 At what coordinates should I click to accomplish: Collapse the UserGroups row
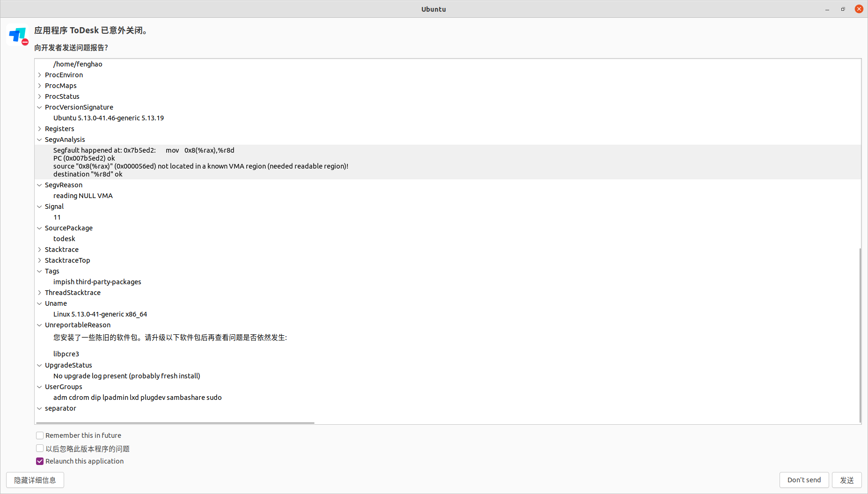click(x=40, y=387)
